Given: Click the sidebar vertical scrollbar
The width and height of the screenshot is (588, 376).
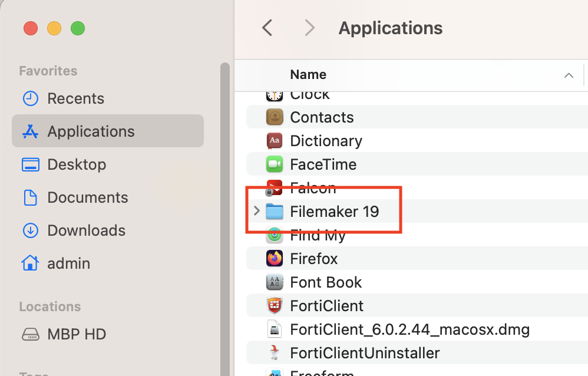Looking at the screenshot, I should point(224,218).
